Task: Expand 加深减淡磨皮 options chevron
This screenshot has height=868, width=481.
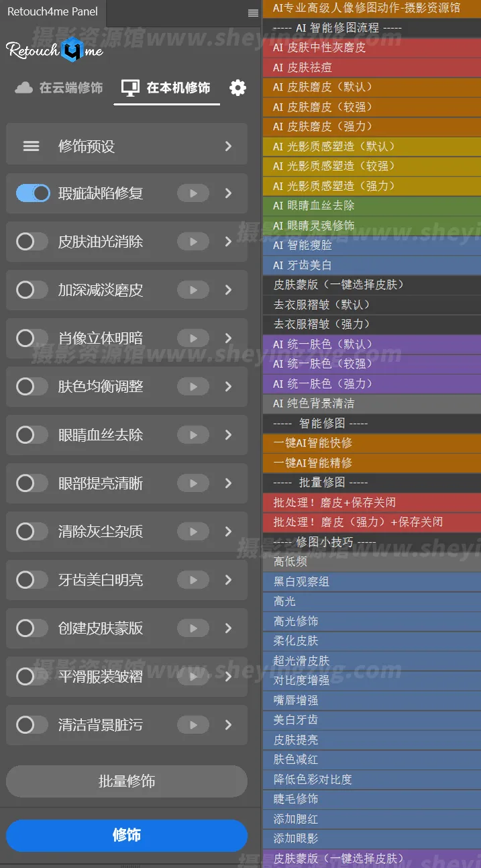Action: [229, 290]
